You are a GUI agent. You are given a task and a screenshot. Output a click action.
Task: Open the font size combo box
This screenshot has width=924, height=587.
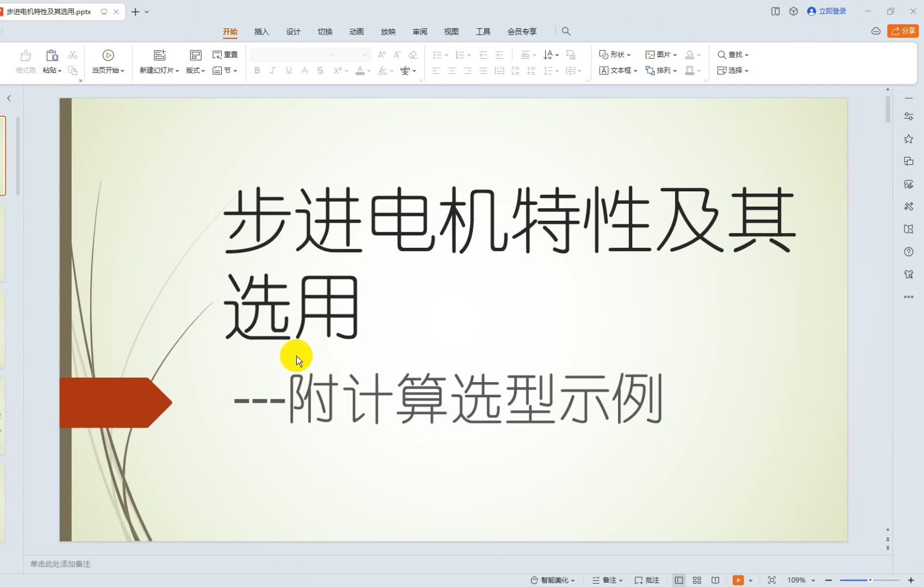[353, 55]
